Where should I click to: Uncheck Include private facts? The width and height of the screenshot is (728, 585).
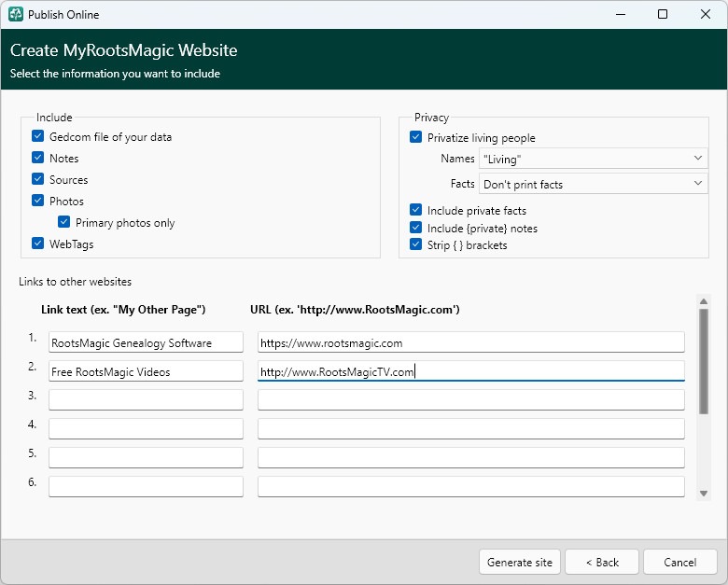coord(416,210)
